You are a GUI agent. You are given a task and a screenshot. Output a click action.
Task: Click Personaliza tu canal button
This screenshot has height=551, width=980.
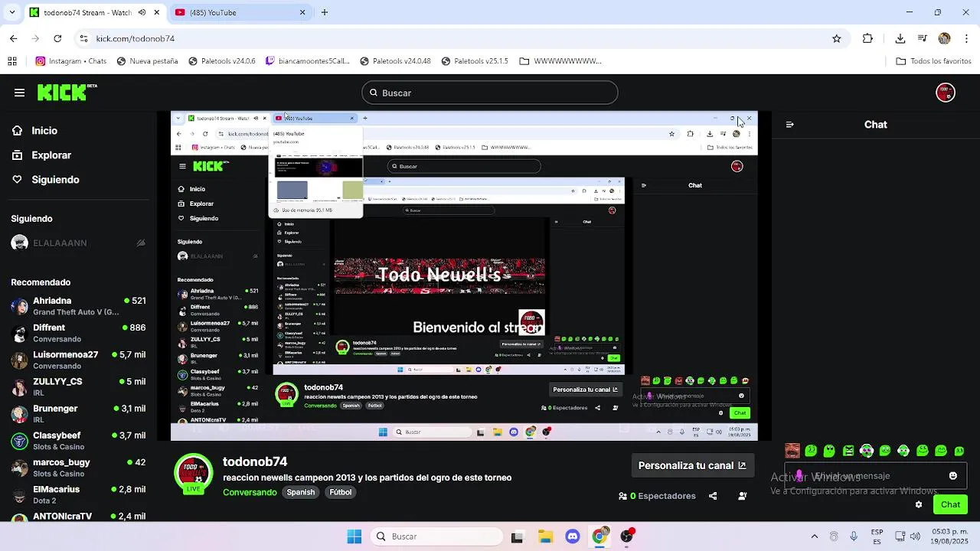pos(692,465)
